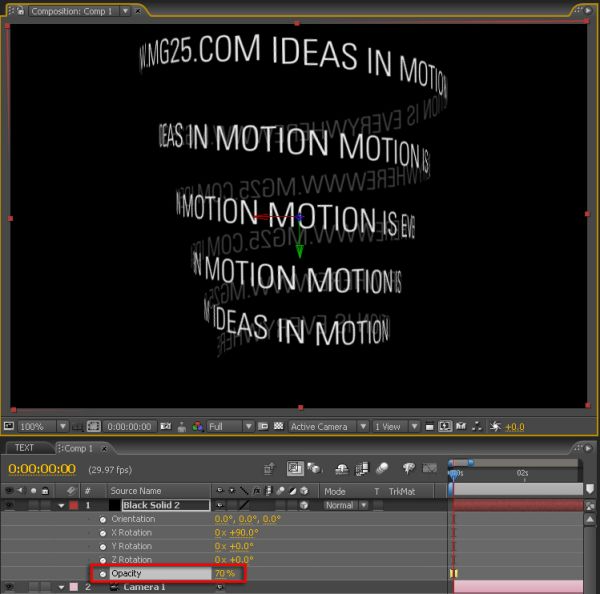
Task: Toggle the Draft 3D icon in the timeline
Action: pos(315,468)
